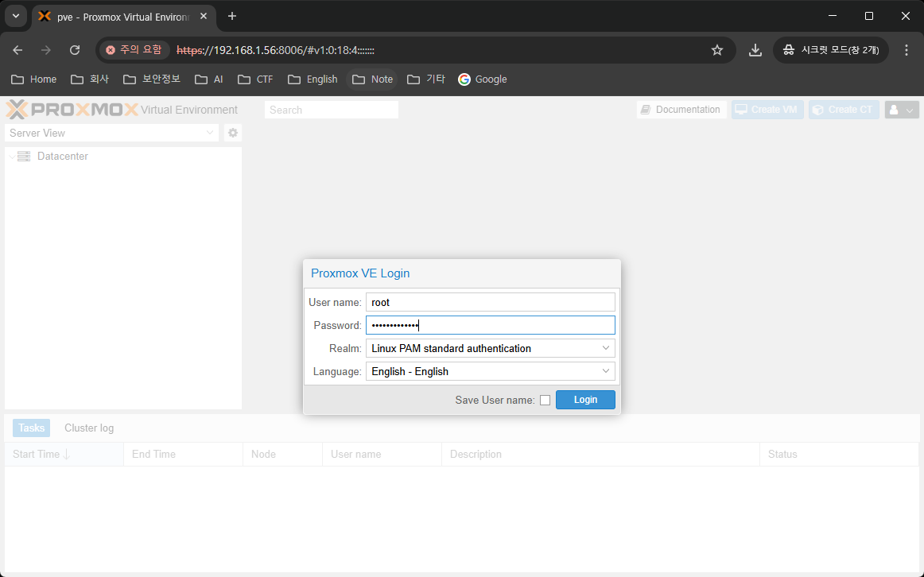The width and height of the screenshot is (924, 577).
Task: Click the Proxmox Search box
Action: (x=331, y=110)
